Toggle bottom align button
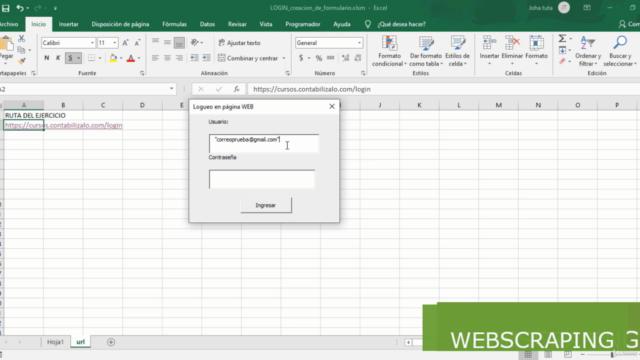This screenshot has width=640, height=360. [x=179, y=42]
